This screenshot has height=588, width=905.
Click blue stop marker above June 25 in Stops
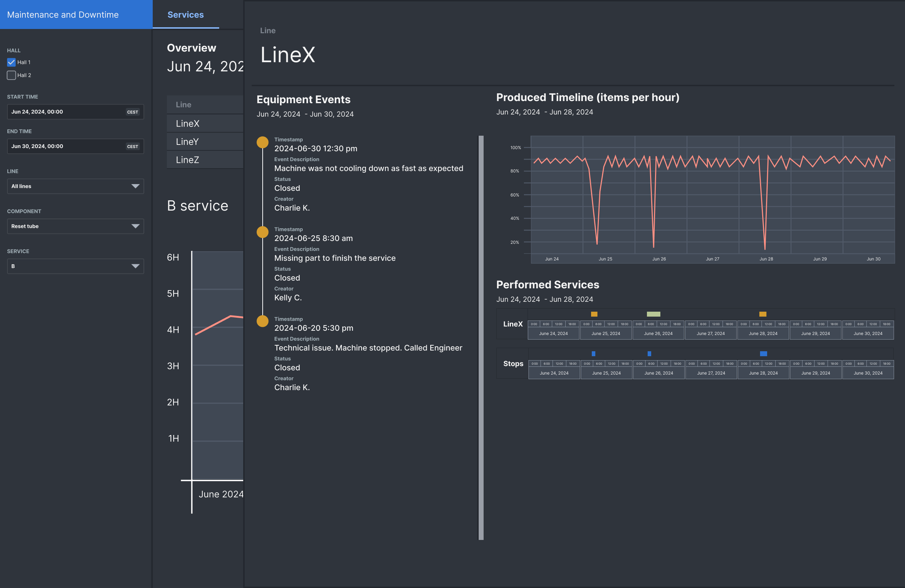click(x=593, y=353)
